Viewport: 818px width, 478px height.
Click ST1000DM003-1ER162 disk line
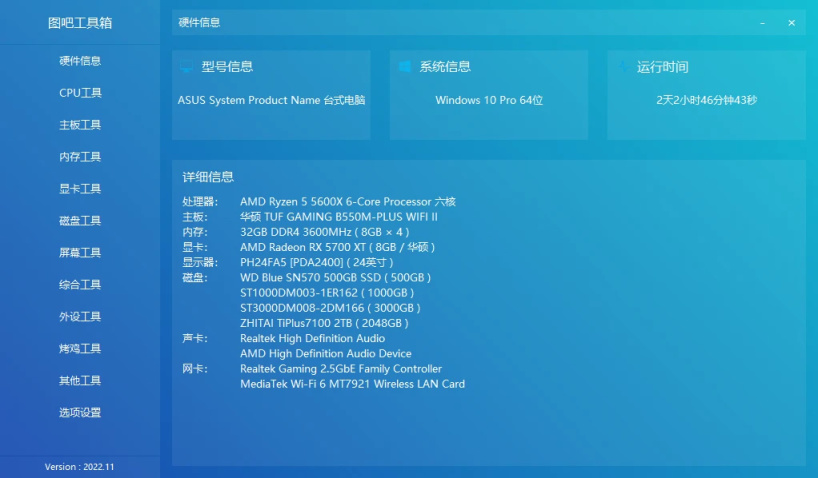click(327, 292)
